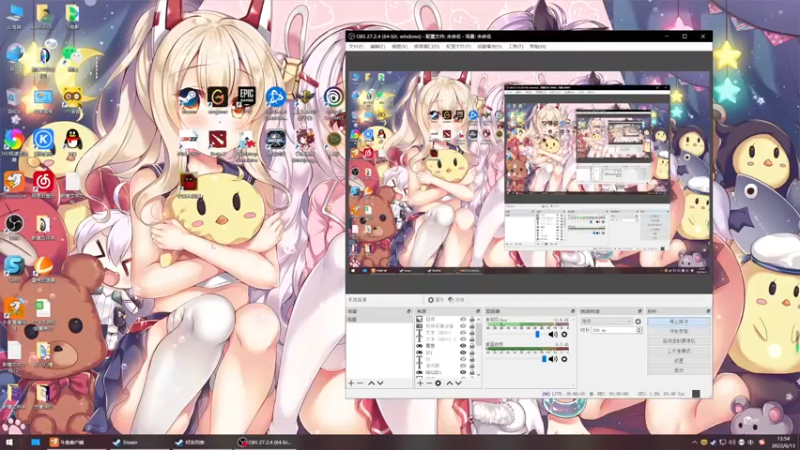The height and width of the screenshot is (450, 800).
Task: Select the scene entry in Scenes list
Action: (379, 319)
